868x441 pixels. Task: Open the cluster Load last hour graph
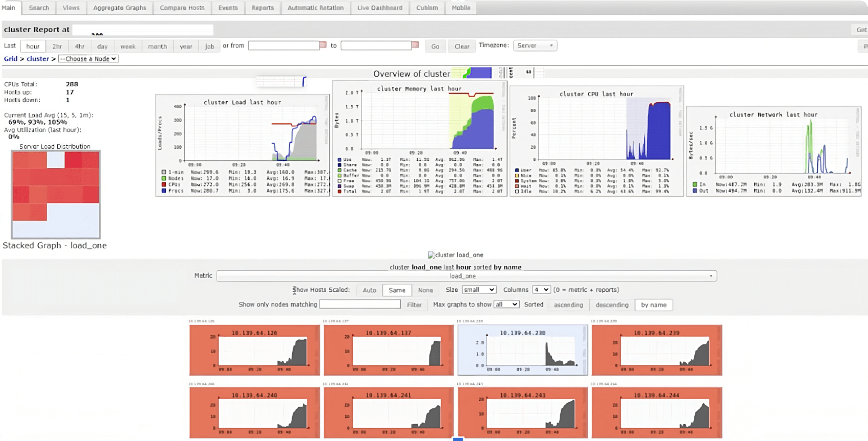pyautogui.click(x=243, y=146)
